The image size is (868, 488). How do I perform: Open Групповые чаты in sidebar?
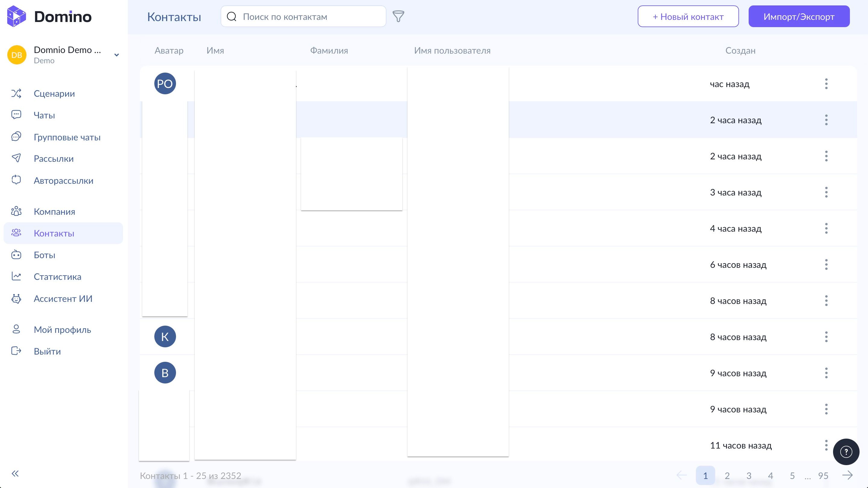[67, 137]
